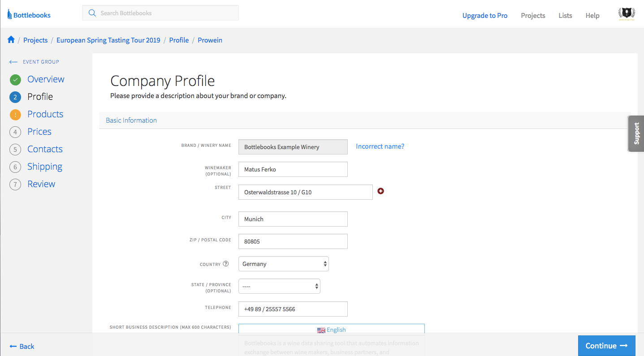This screenshot has width=644, height=356.
Task: Open the home icon in breadcrumb
Action: 11,40
